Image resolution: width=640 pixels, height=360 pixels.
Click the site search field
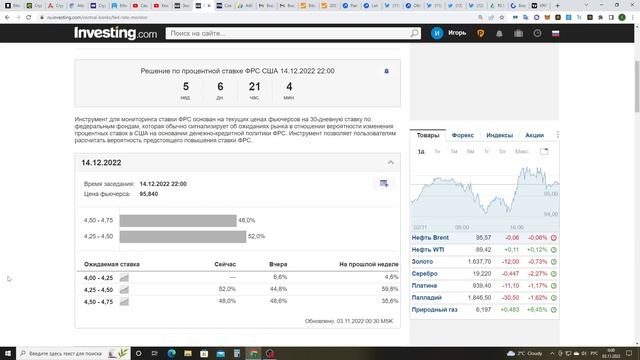point(293,33)
